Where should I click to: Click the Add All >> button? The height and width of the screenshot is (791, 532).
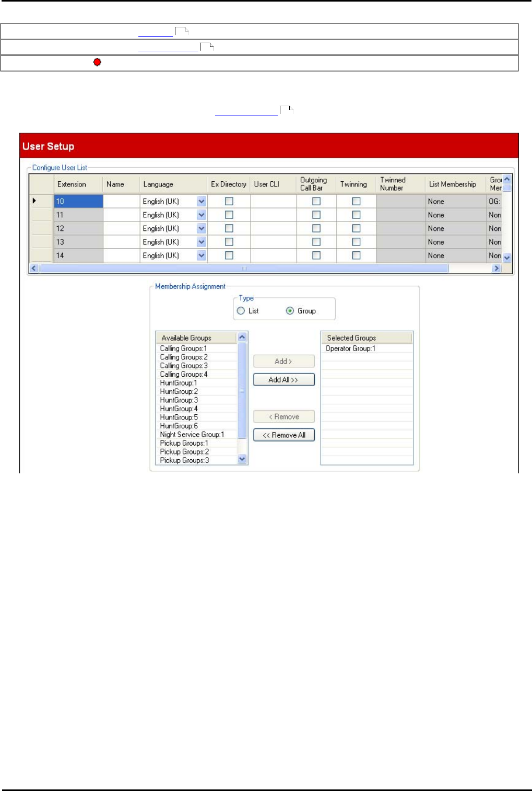point(284,380)
